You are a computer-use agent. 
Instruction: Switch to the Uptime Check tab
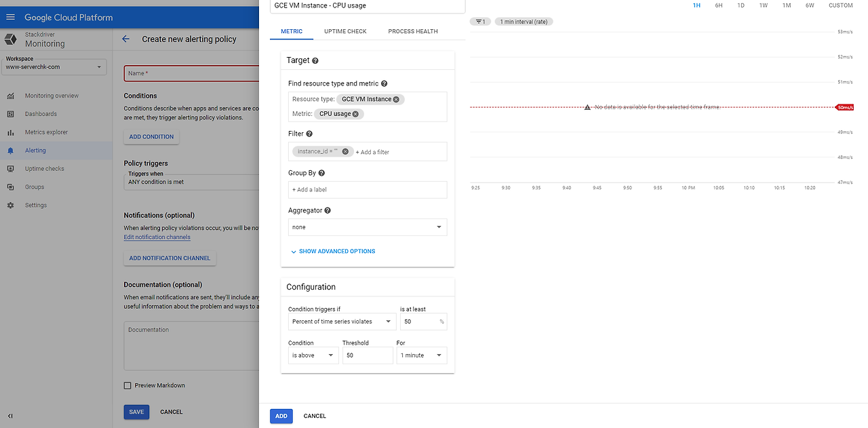pyautogui.click(x=345, y=31)
